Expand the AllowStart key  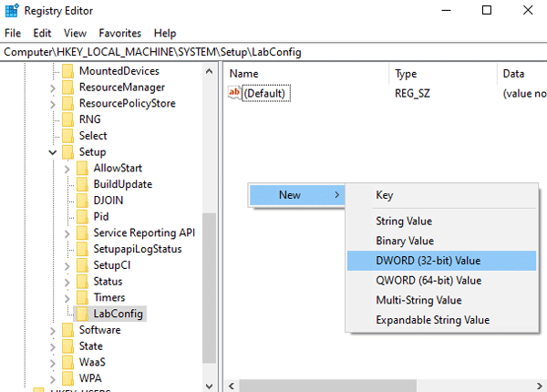(x=67, y=169)
